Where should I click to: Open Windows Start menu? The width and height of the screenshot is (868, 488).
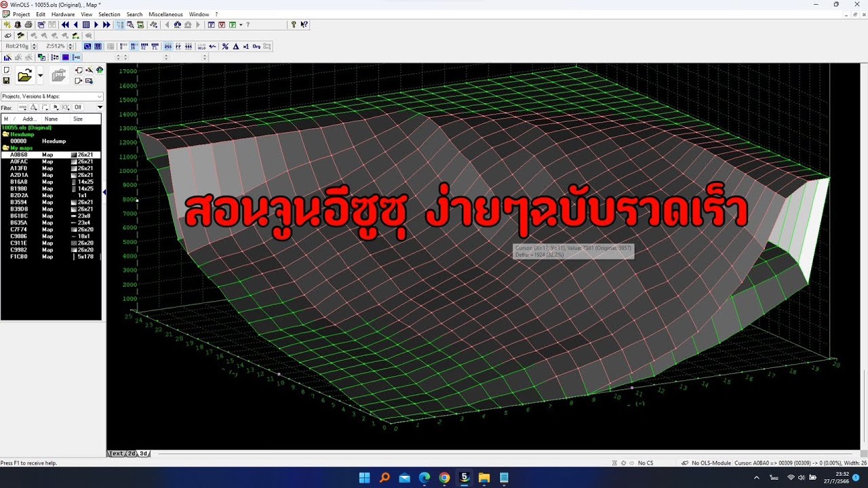[364, 478]
